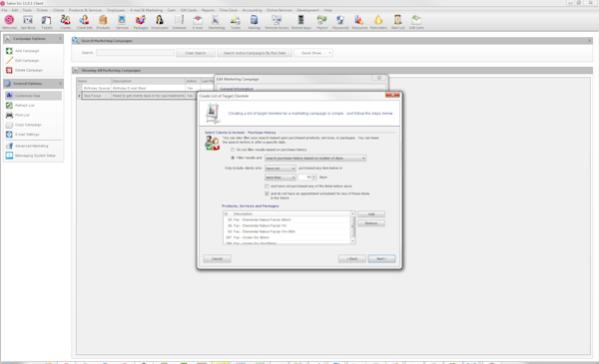Viewport: 599px width, 364px height.
Task: Click Remove next to the products list
Action: point(371,223)
